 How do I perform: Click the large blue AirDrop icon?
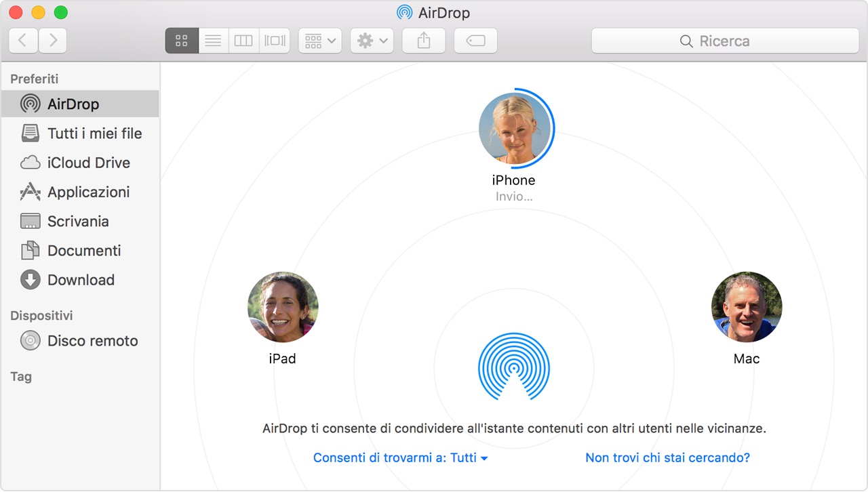coord(514,367)
